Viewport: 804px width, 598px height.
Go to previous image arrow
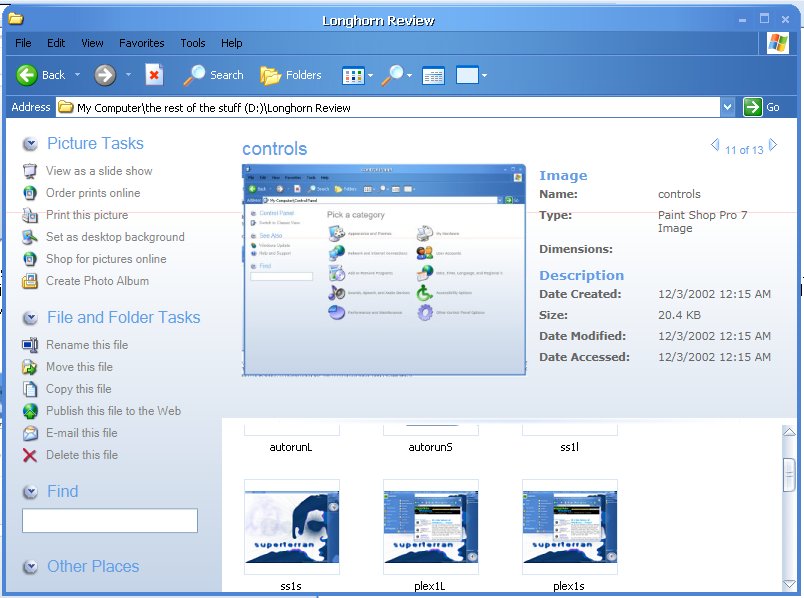[715, 145]
